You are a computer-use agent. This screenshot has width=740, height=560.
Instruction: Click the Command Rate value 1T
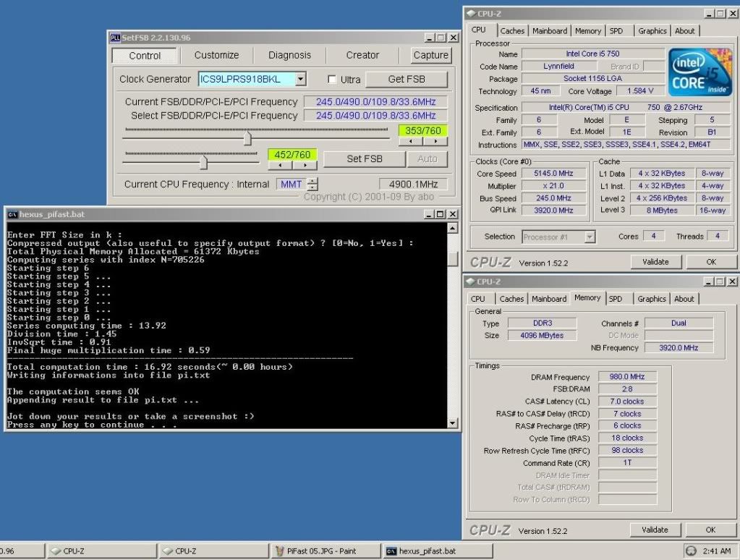(x=627, y=462)
